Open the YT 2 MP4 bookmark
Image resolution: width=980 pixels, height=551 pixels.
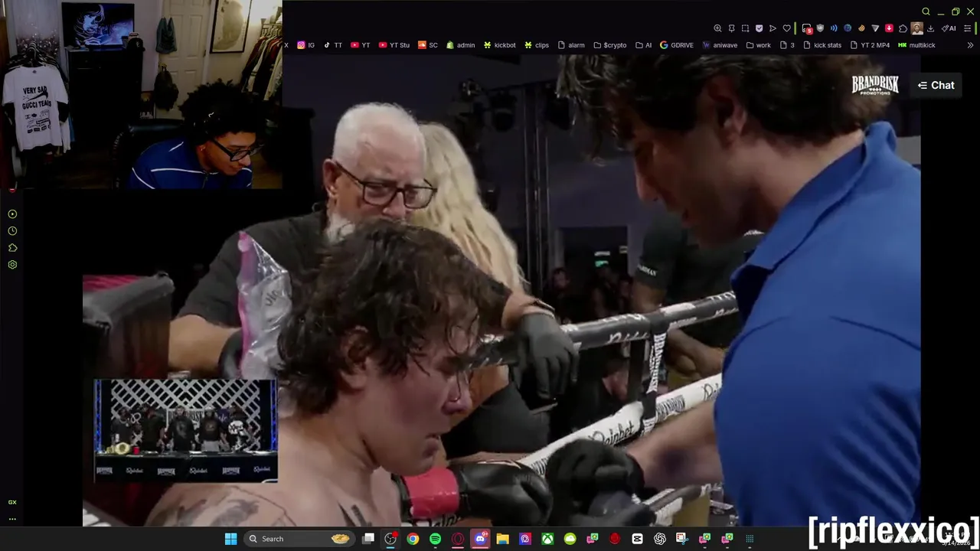870,45
